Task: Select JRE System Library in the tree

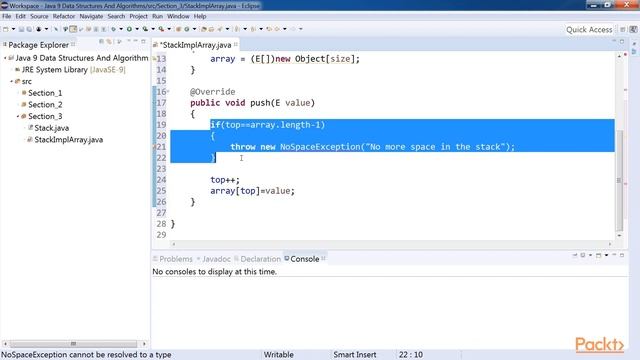Action: 70,70
